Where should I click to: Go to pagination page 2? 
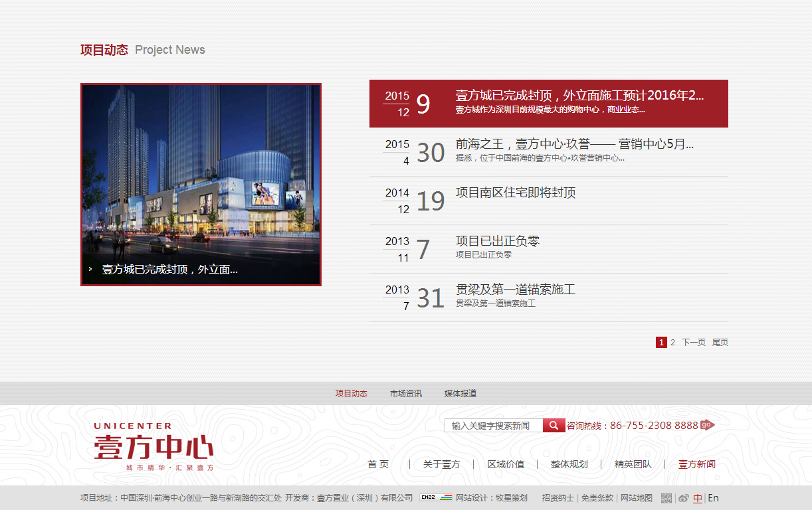pyautogui.click(x=672, y=343)
